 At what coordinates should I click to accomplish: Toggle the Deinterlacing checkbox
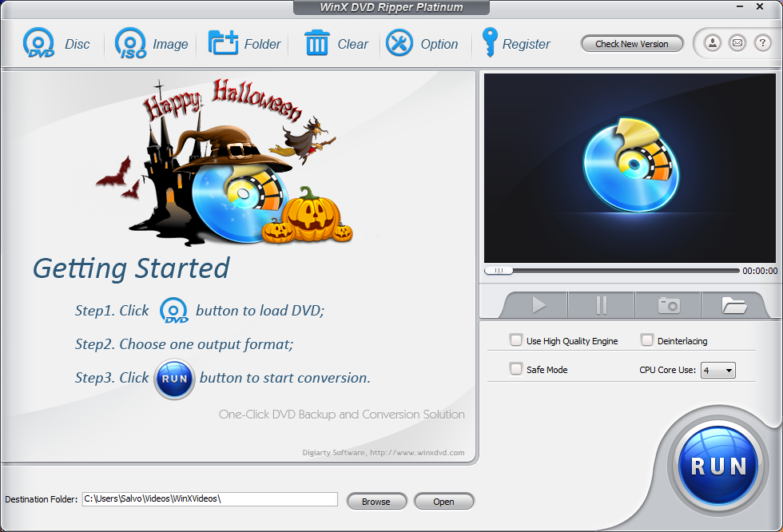click(x=646, y=340)
